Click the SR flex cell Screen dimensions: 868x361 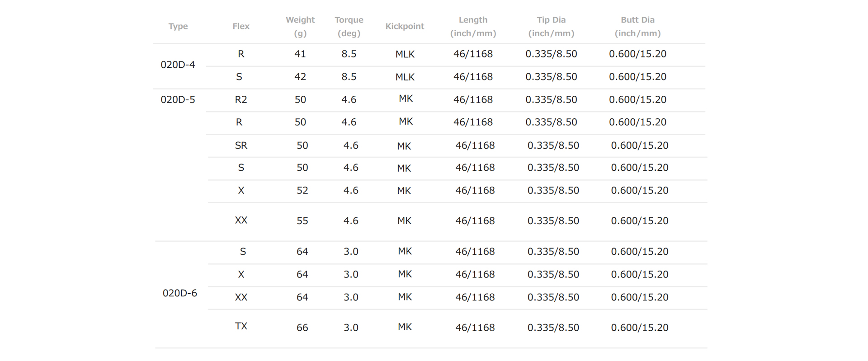[x=241, y=145]
